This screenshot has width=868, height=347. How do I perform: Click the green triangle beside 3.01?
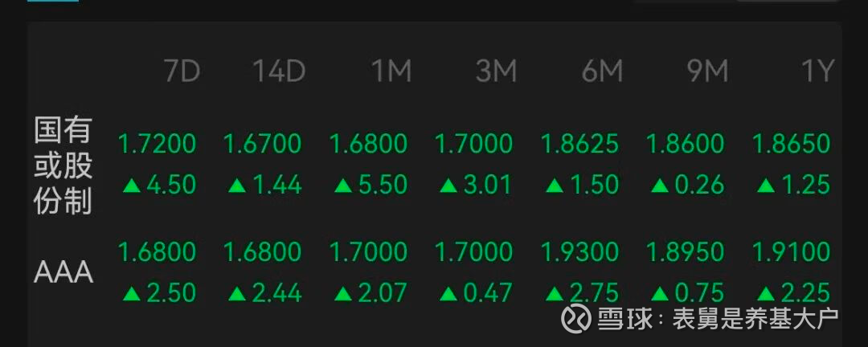pyautogui.click(x=449, y=186)
